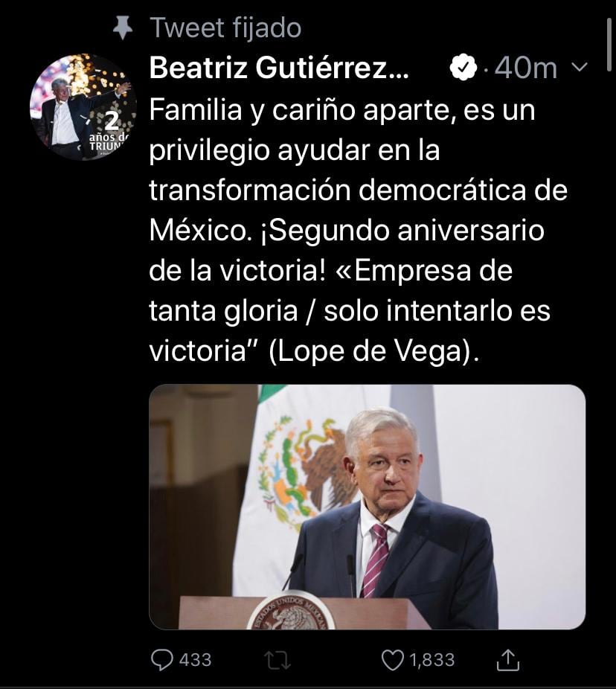Click the pin icon beside Tweet fijado
Screen dimensions: 616x689
pos(122,28)
